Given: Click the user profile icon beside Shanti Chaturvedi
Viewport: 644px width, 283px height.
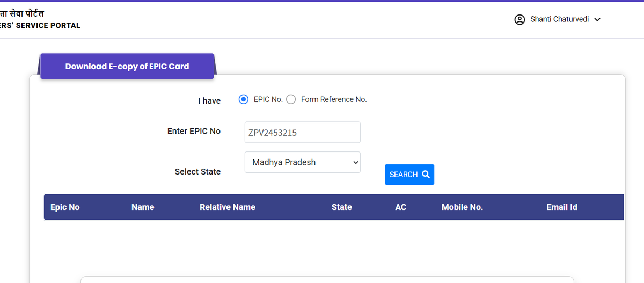Looking at the screenshot, I should pos(519,20).
